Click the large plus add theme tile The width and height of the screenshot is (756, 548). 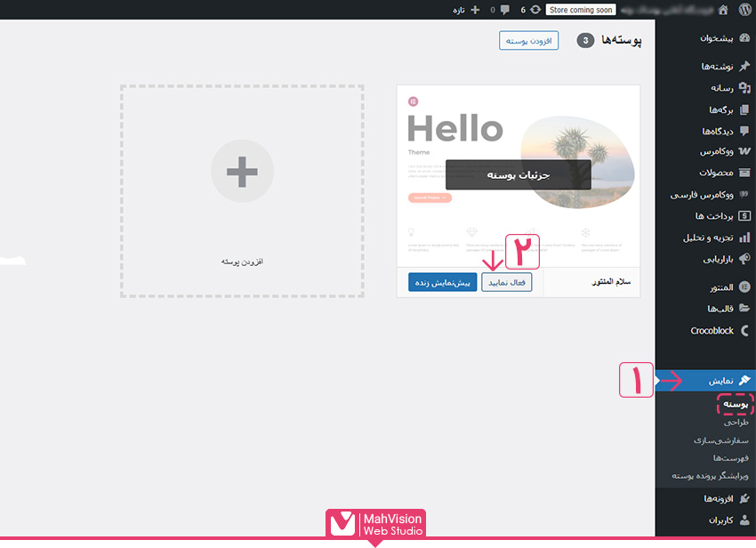[242, 171]
